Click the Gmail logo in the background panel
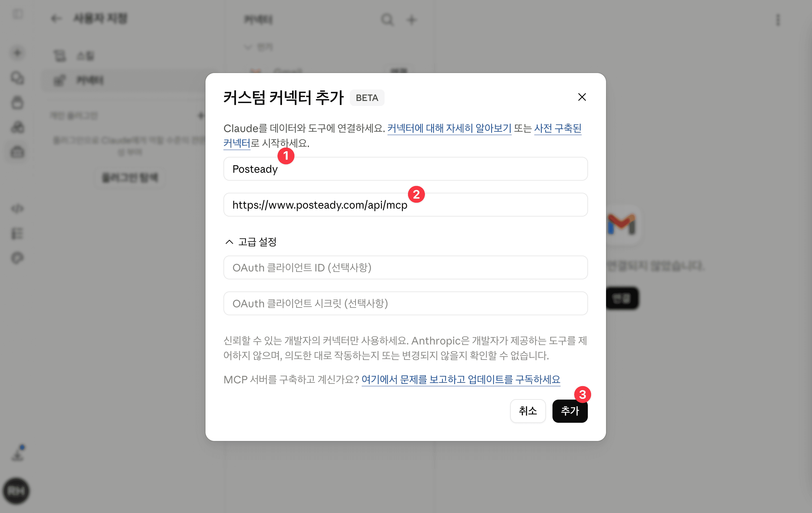Viewport: 812px width, 513px height. tap(622, 224)
